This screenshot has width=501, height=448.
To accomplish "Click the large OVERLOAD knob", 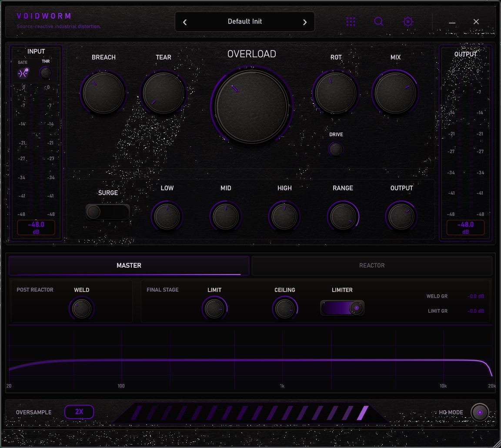I will point(252,106).
